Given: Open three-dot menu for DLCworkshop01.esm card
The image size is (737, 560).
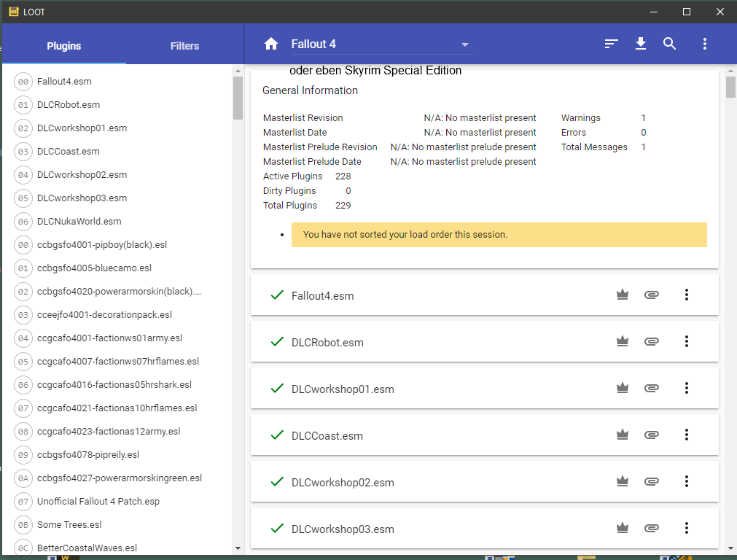Looking at the screenshot, I should [x=686, y=389].
